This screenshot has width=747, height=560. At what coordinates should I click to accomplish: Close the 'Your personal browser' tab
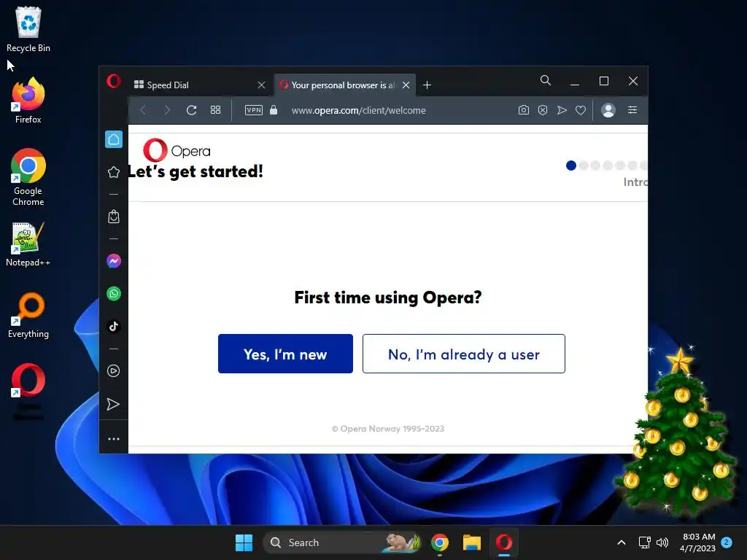coord(406,85)
